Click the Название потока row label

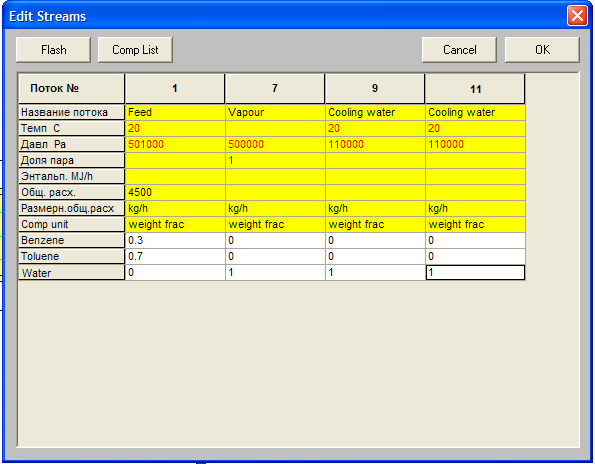[x=71, y=112]
